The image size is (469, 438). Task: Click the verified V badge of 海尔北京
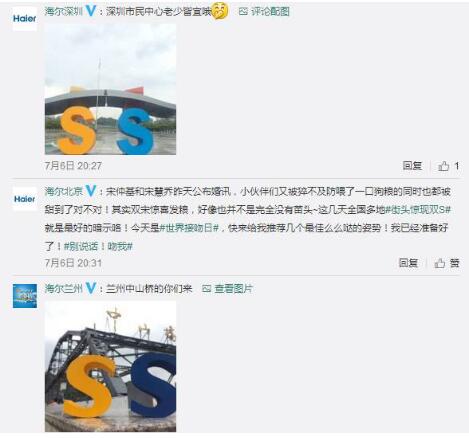pyautogui.click(x=91, y=191)
